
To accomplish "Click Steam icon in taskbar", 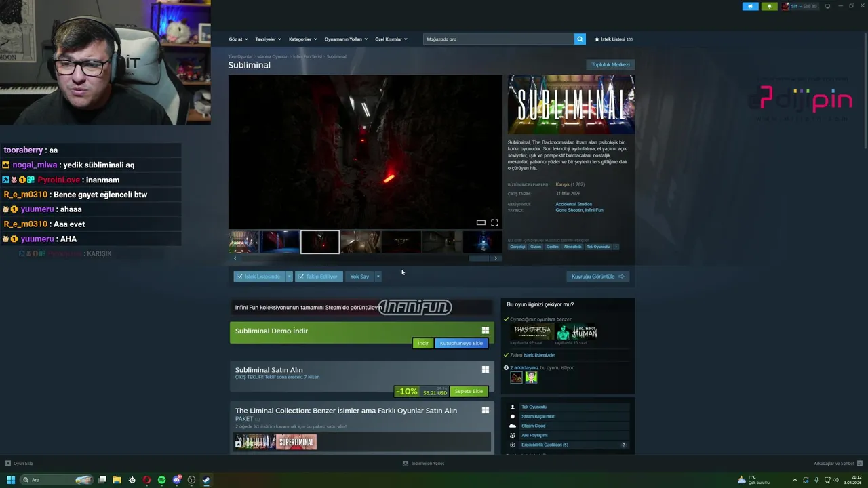I will [x=206, y=480].
